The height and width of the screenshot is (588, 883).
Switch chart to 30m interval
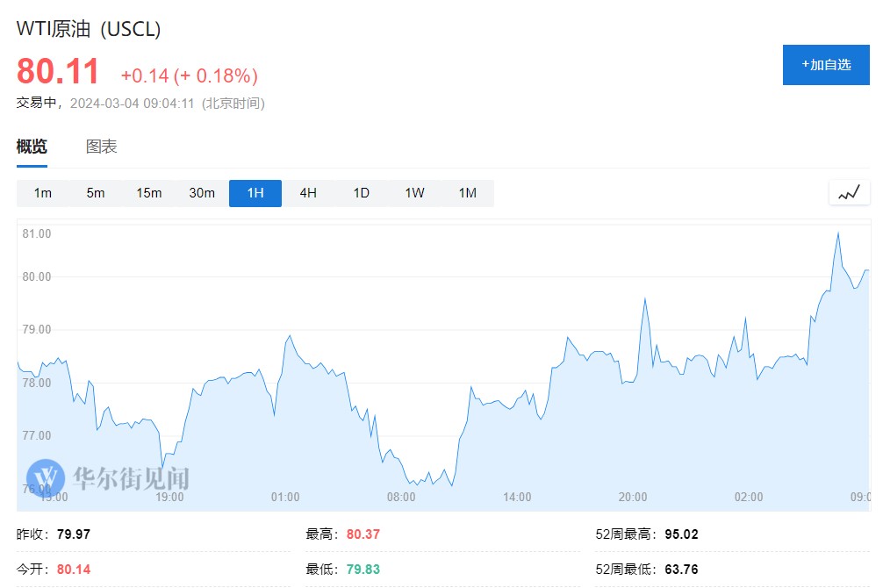[x=202, y=193]
